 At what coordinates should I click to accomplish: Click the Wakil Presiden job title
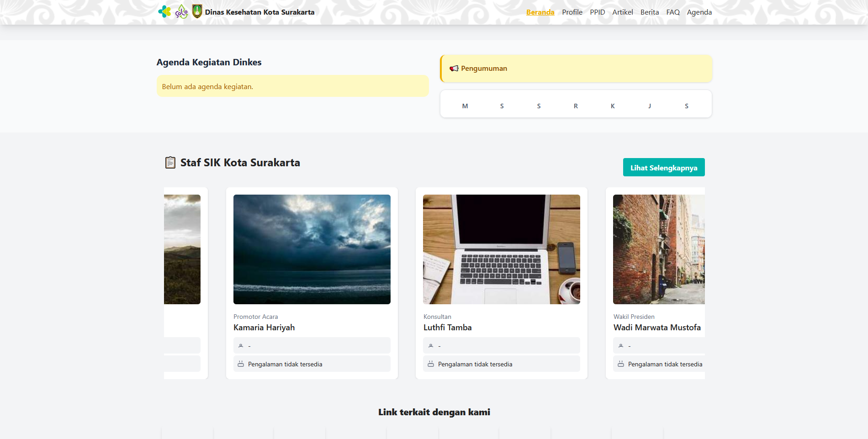(634, 317)
